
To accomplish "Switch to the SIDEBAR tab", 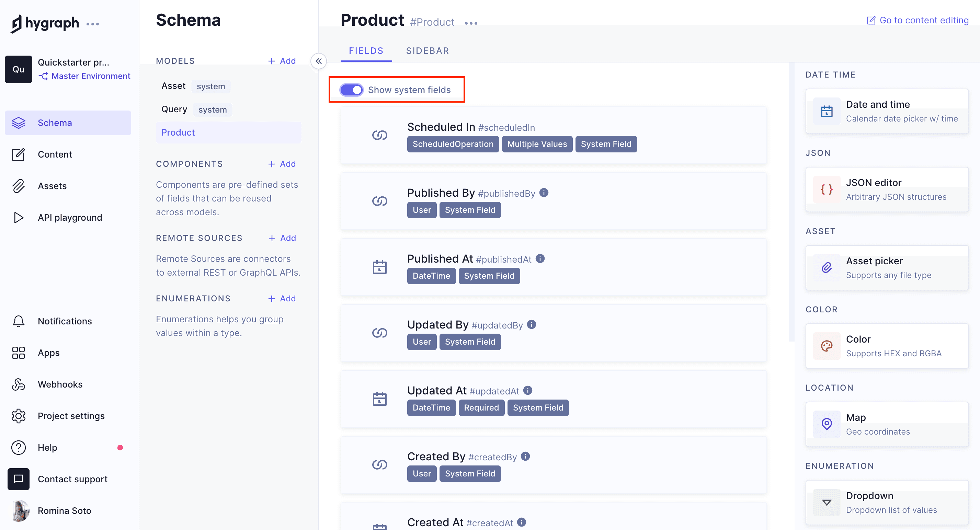I will pos(427,50).
